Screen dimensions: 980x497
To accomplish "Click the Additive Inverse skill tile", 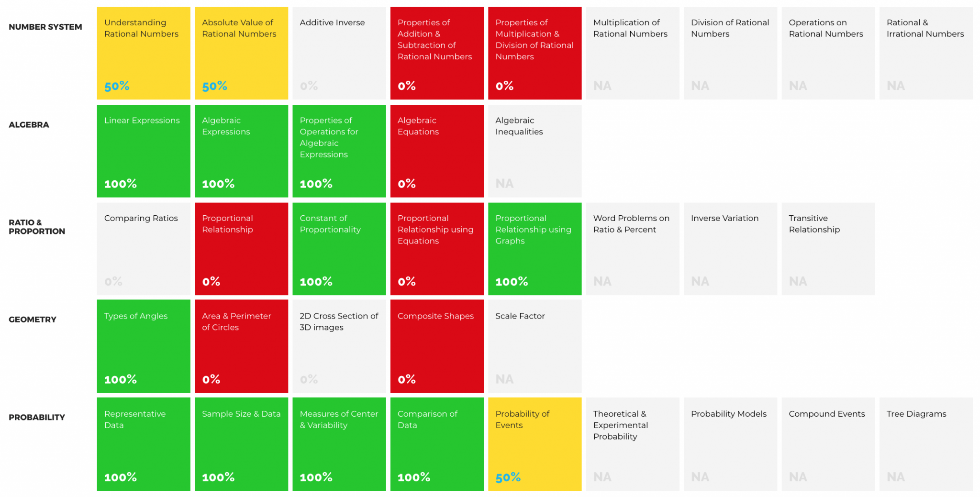I will [339, 53].
